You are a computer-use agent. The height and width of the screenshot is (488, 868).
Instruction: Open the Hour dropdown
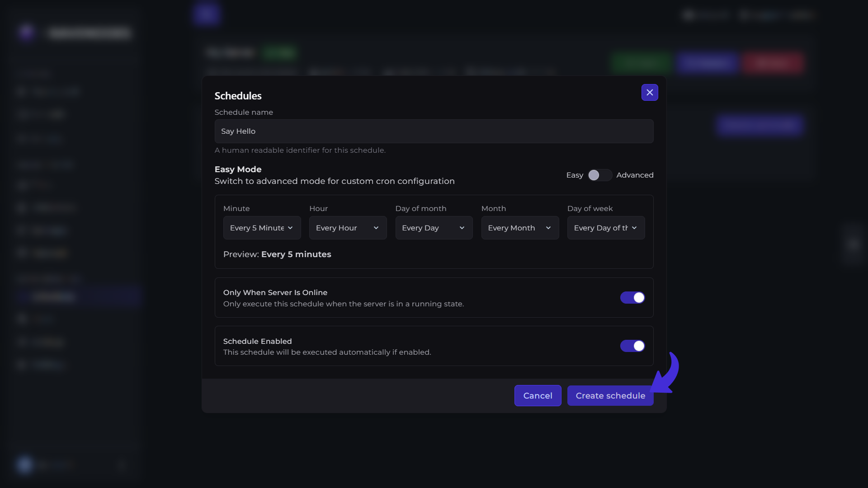[x=348, y=228]
